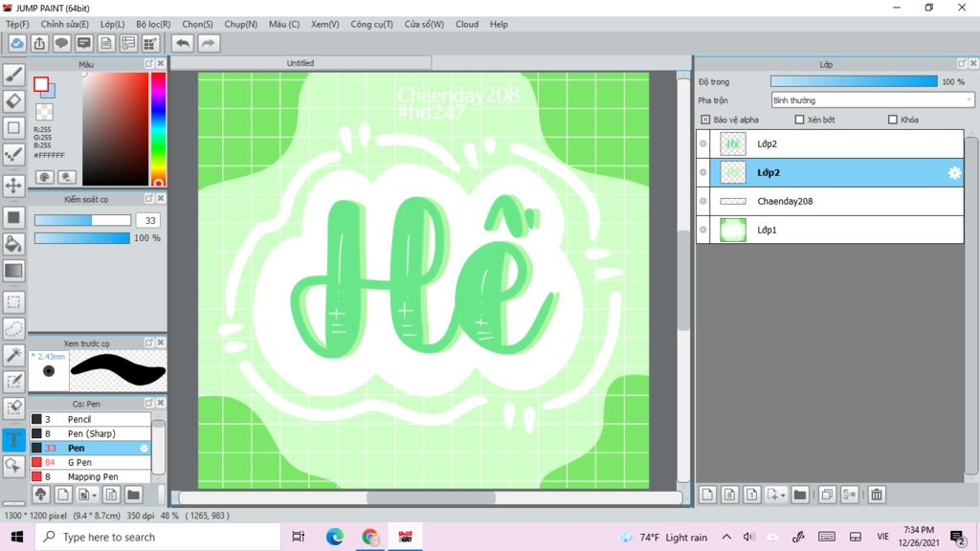Click the foreground white color swatch
The height and width of the screenshot is (551, 980).
click(41, 84)
